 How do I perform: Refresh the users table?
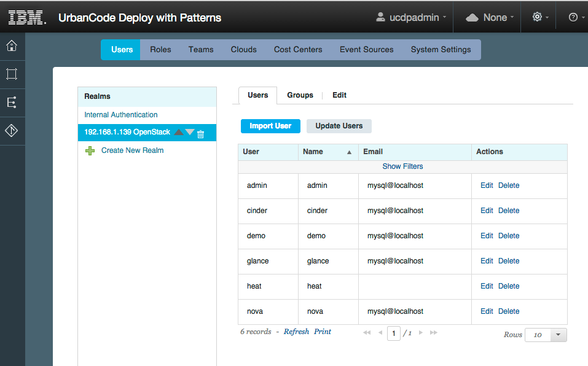[296, 332]
